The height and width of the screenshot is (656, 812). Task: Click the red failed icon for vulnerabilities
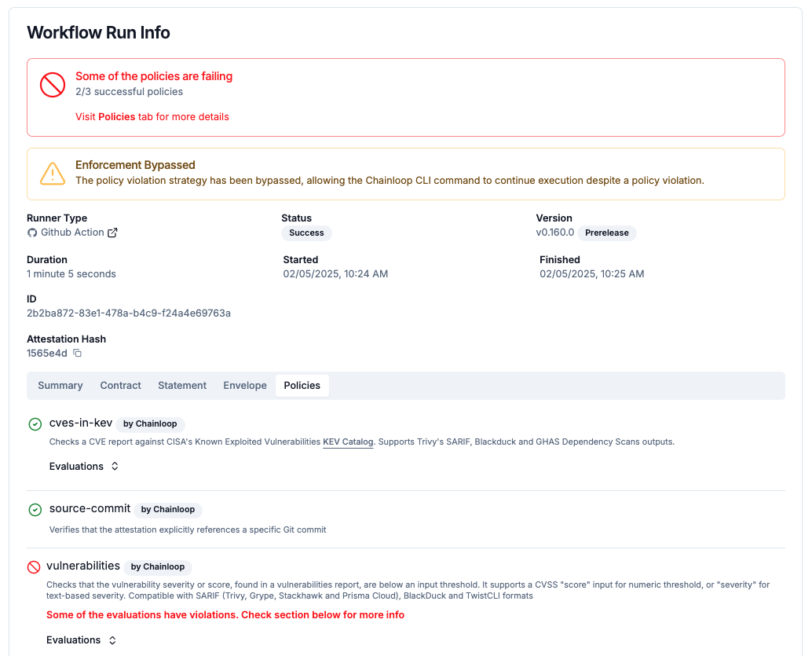(34, 567)
